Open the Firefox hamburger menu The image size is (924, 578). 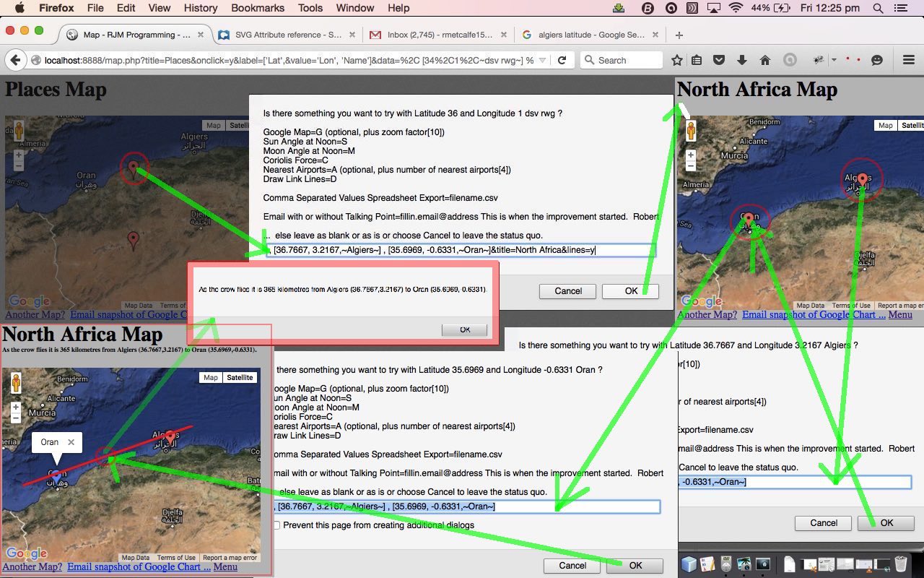click(909, 60)
